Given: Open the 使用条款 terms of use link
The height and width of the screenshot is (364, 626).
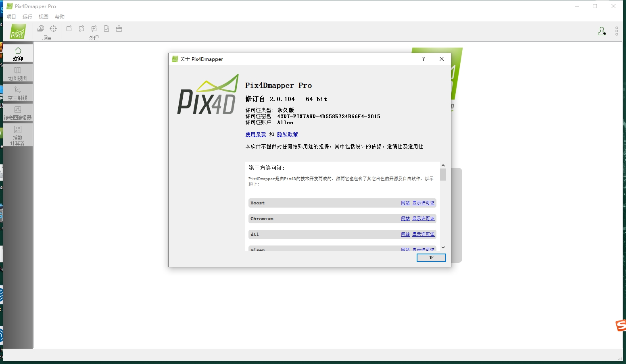Looking at the screenshot, I should coord(256,134).
